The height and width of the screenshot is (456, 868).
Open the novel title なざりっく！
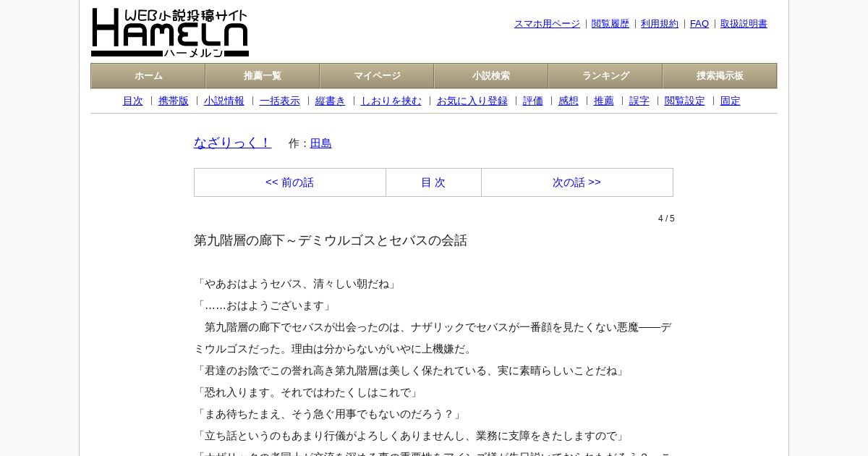[232, 143]
